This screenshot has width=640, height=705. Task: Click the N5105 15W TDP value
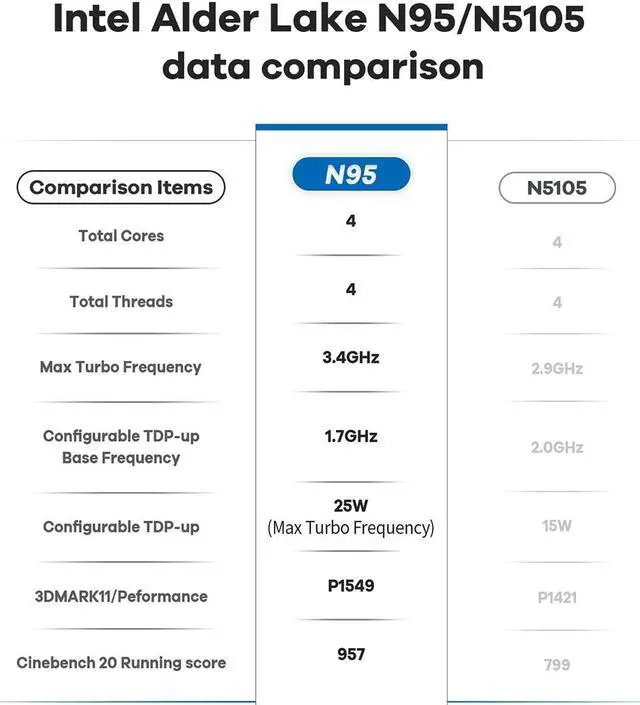(x=557, y=526)
